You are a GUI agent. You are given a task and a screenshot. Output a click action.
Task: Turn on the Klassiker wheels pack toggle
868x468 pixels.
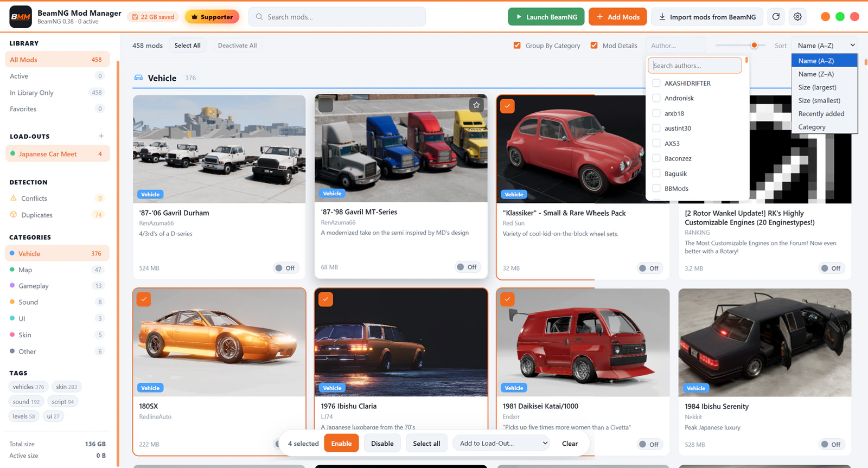649,268
